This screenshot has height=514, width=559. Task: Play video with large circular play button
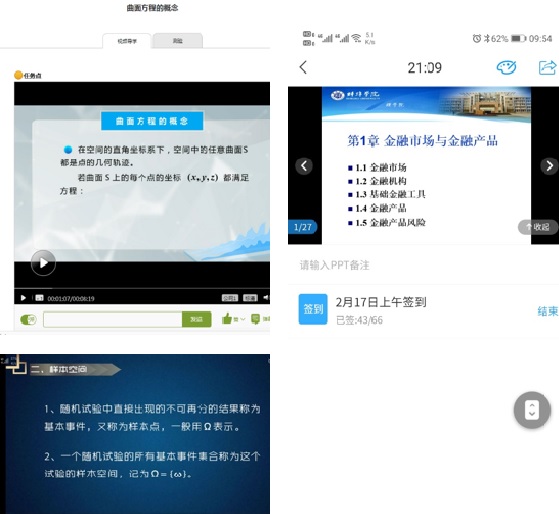(43, 263)
